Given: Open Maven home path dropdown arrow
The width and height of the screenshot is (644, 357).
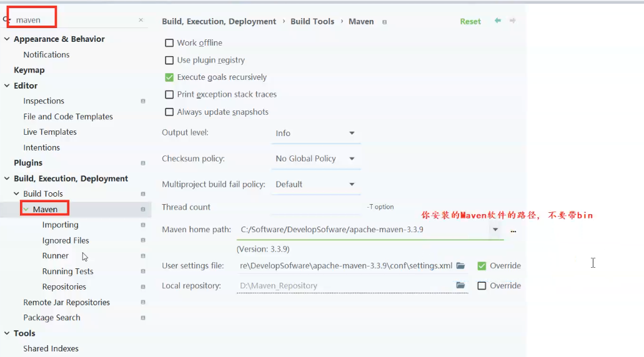Looking at the screenshot, I should [x=495, y=230].
